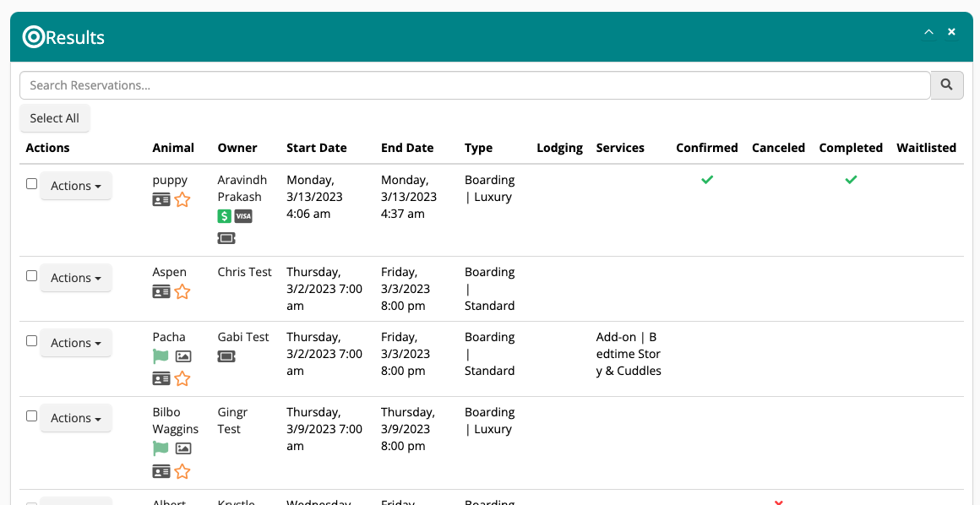Click the Start Date column header
Screen dimensions: 980x505
click(317, 148)
